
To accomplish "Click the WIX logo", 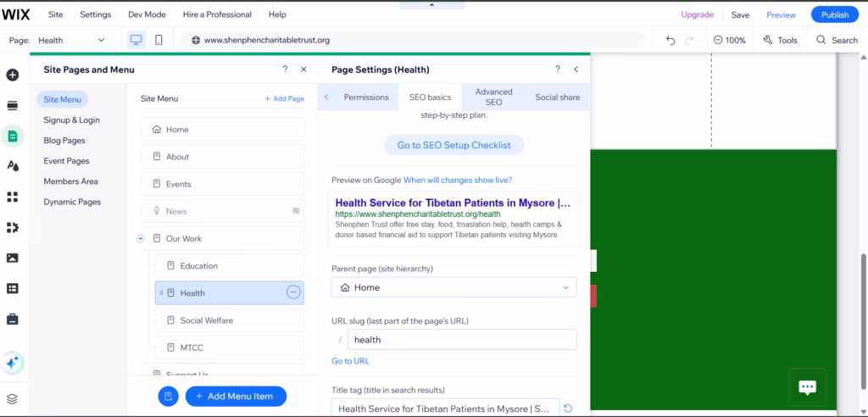I will (x=16, y=14).
